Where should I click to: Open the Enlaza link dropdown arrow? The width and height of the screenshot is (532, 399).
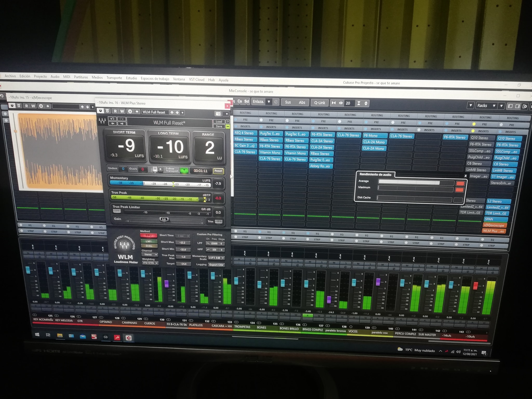[x=269, y=102]
